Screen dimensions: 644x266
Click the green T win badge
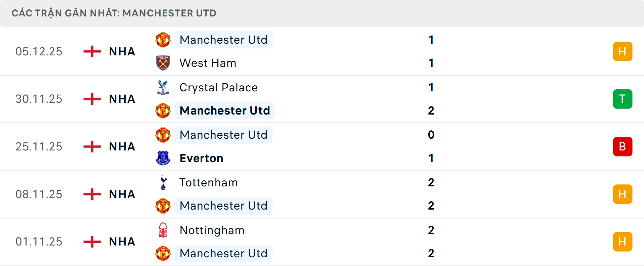(x=623, y=99)
